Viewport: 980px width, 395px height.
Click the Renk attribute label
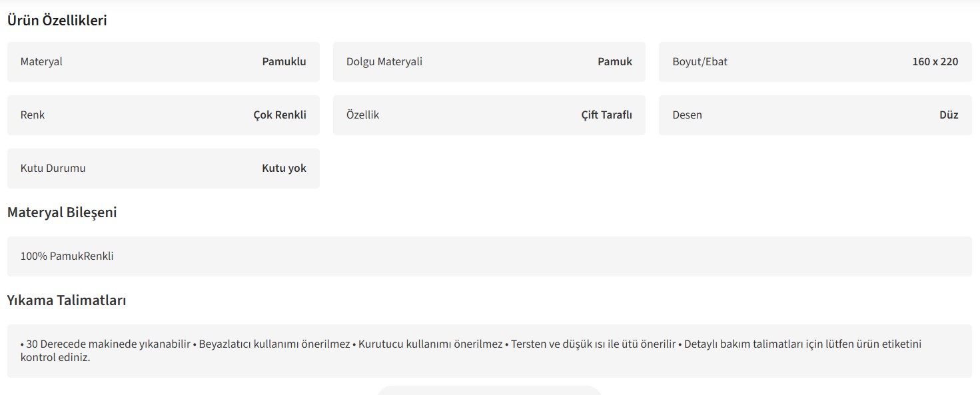pyautogui.click(x=33, y=115)
